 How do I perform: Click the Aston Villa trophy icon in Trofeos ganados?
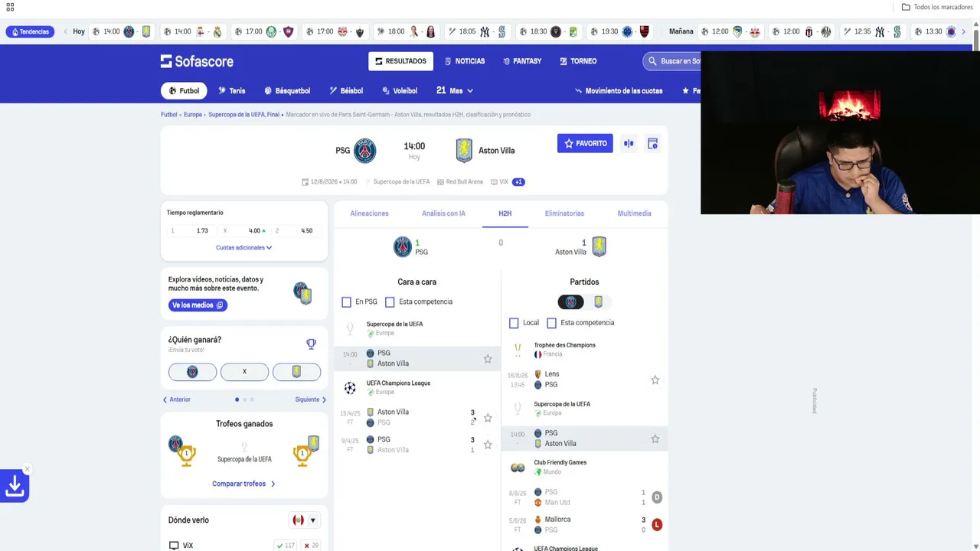pyautogui.click(x=302, y=455)
